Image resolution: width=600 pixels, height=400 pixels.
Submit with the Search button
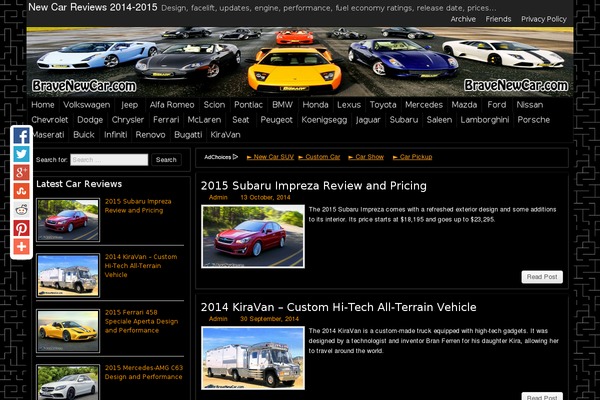click(x=166, y=160)
